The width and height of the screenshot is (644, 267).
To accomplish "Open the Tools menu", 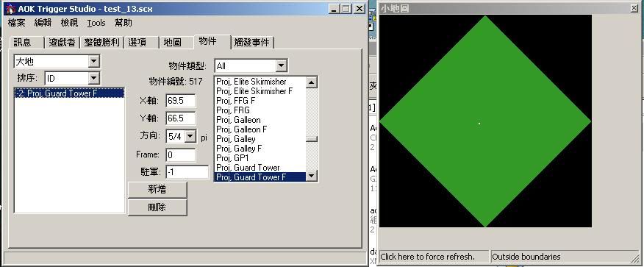I will coord(96,23).
